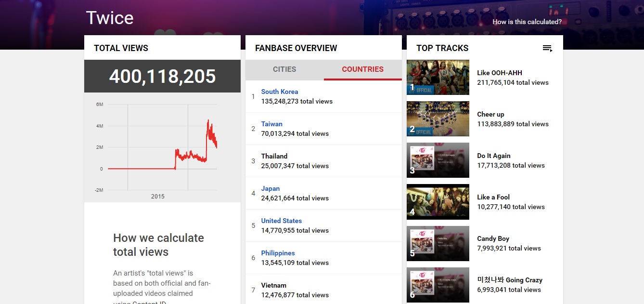This screenshot has width=644, height=304.
Task: Click the 400,118,205 total views number
Action: click(x=162, y=76)
